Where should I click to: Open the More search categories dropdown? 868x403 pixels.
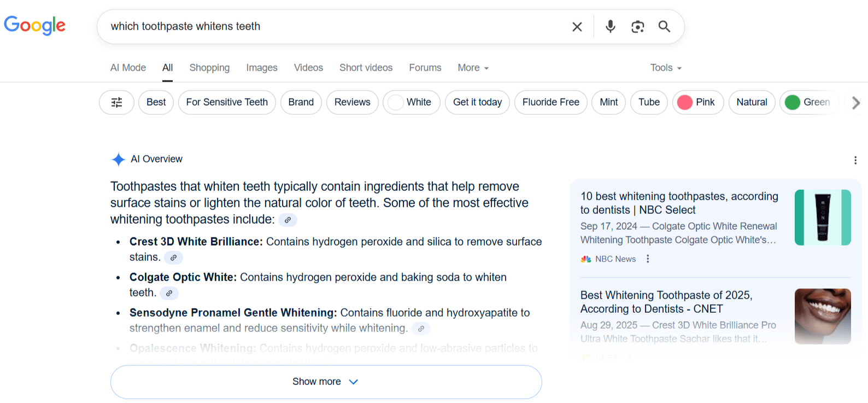coord(472,68)
